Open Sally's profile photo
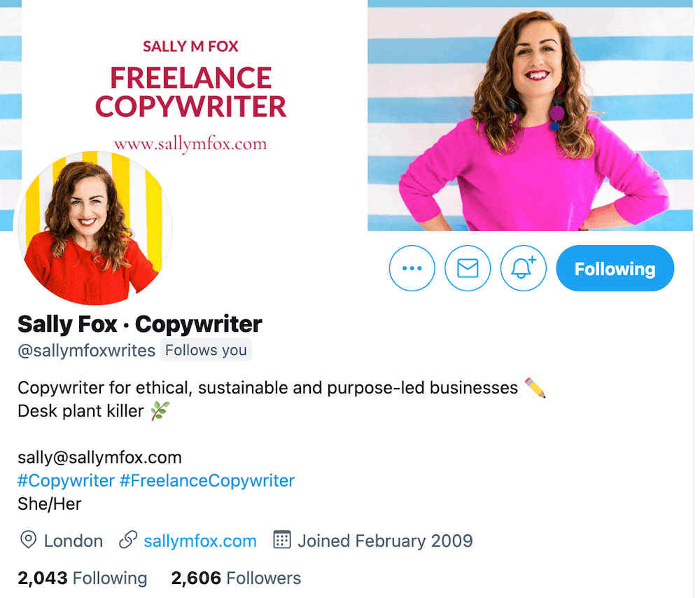 click(94, 228)
